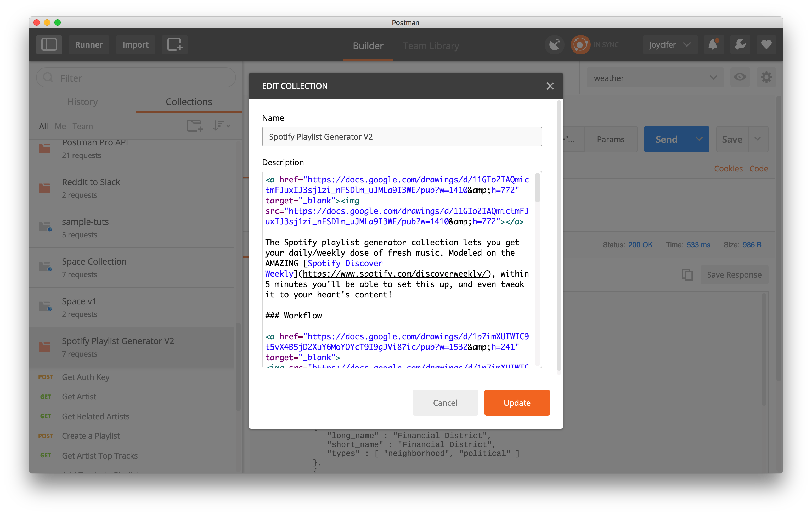Click the Update button
The image size is (812, 515).
click(x=517, y=403)
